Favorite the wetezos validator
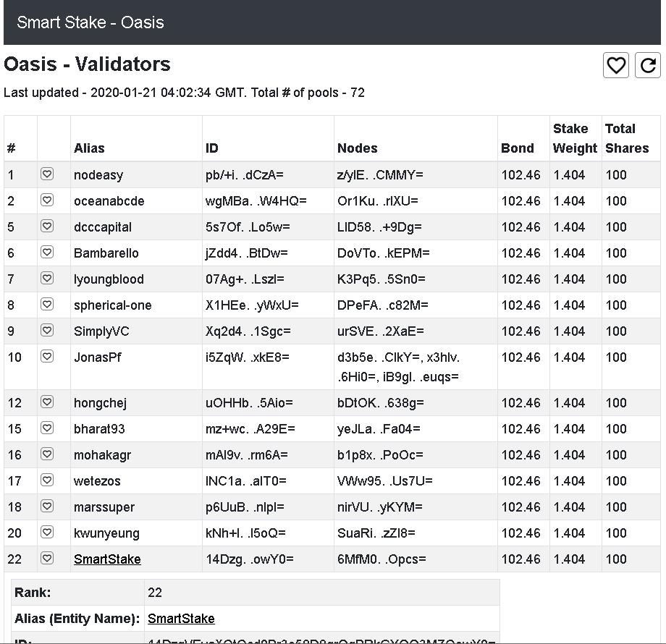This screenshot has height=644, width=666. pos(47,480)
